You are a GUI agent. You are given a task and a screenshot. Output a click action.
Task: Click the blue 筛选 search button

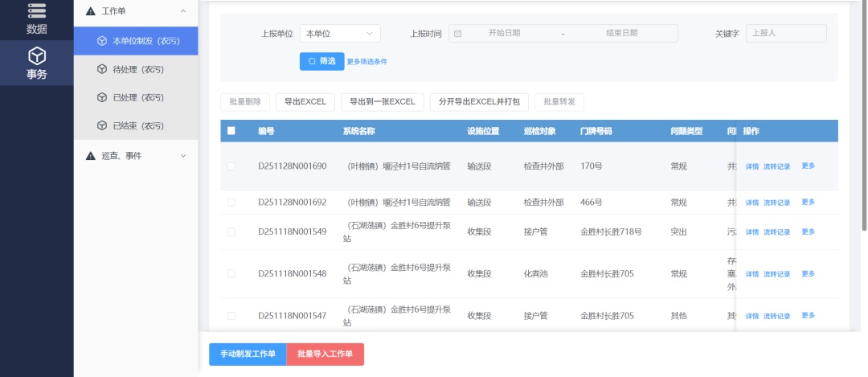(321, 61)
